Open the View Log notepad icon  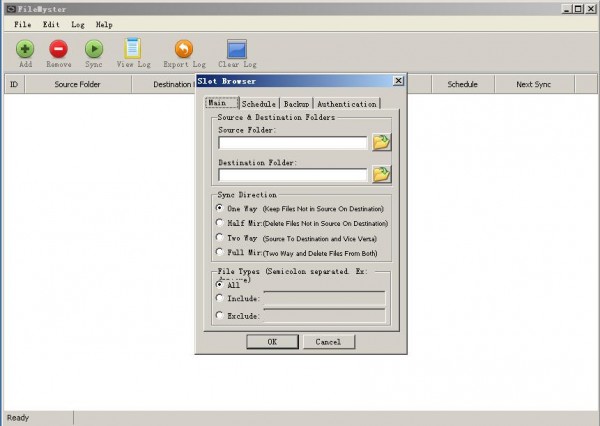coord(132,48)
